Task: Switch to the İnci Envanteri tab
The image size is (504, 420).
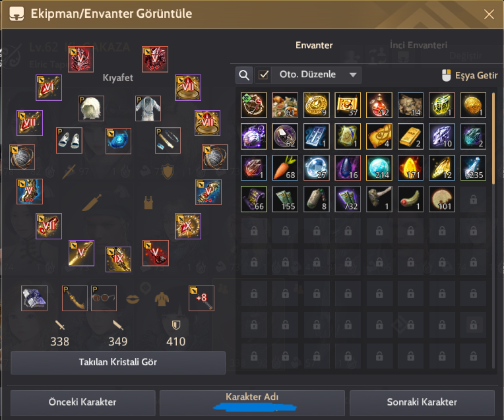Action: tap(418, 45)
